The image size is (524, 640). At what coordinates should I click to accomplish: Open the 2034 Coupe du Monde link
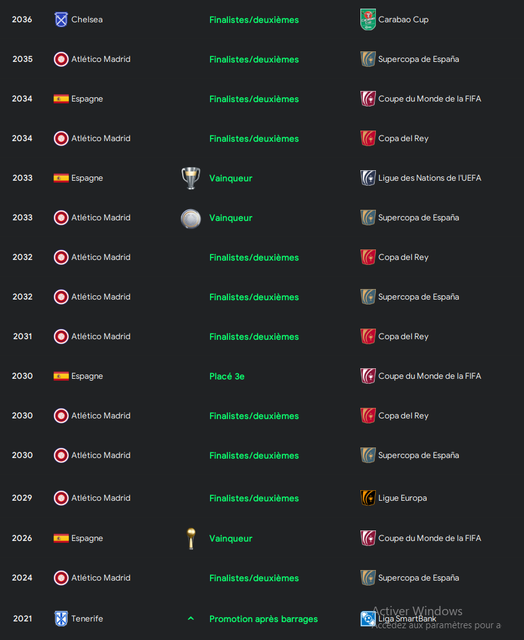pyautogui.click(x=429, y=99)
